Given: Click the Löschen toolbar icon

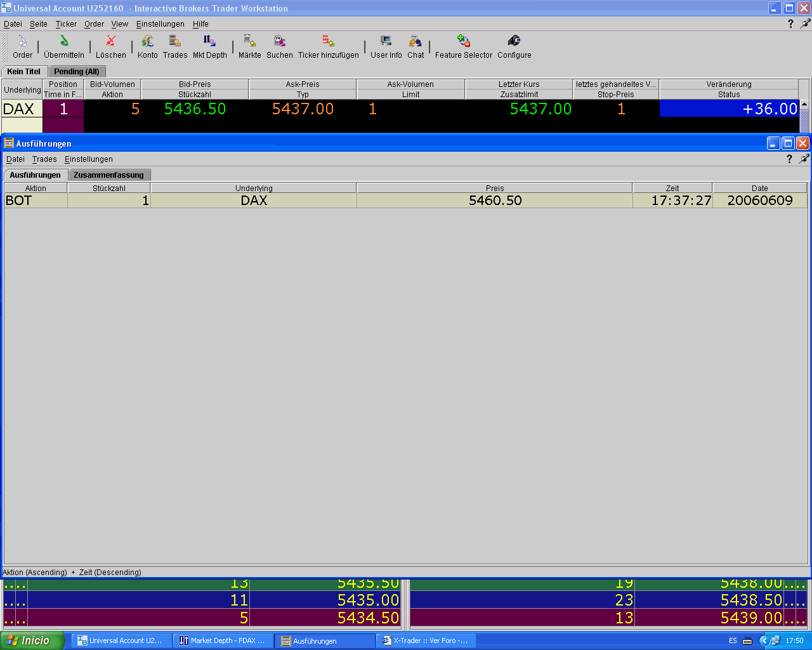Looking at the screenshot, I should [x=111, y=47].
